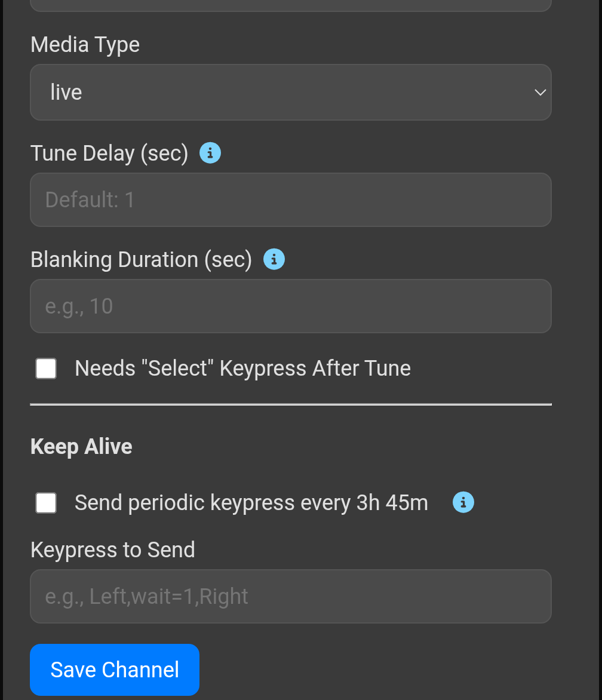The height and width of the screenshot is (700, 602).
Task: Click the Needs "Select" Keypress After Tune label
Action: (242, 369)
